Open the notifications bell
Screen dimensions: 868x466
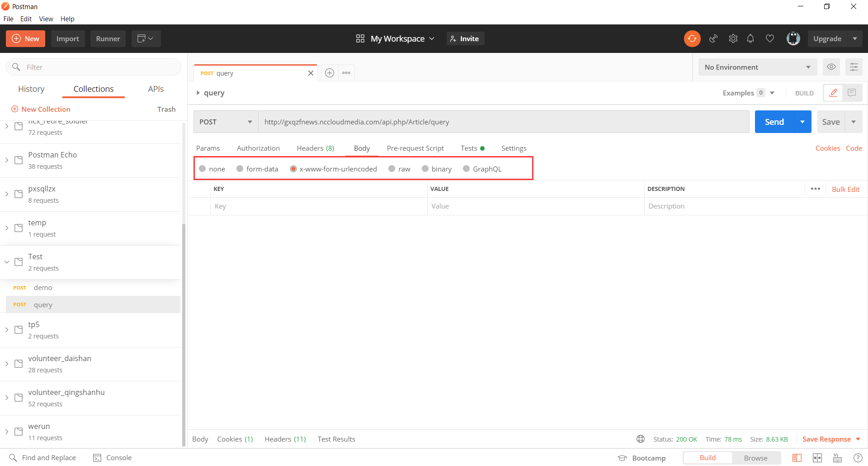tap(750, 38)
